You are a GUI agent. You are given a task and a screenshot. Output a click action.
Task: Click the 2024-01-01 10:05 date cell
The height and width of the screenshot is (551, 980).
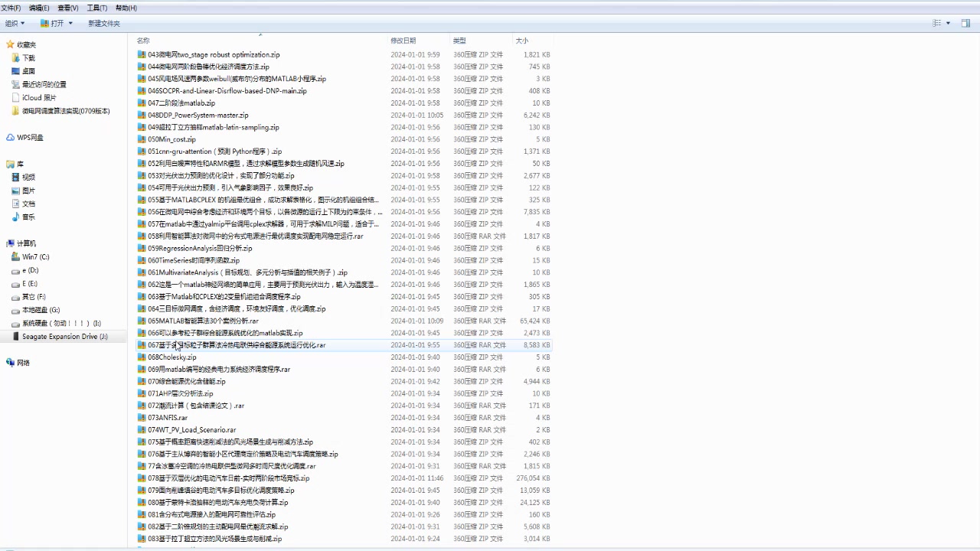[x=416, y=116]
